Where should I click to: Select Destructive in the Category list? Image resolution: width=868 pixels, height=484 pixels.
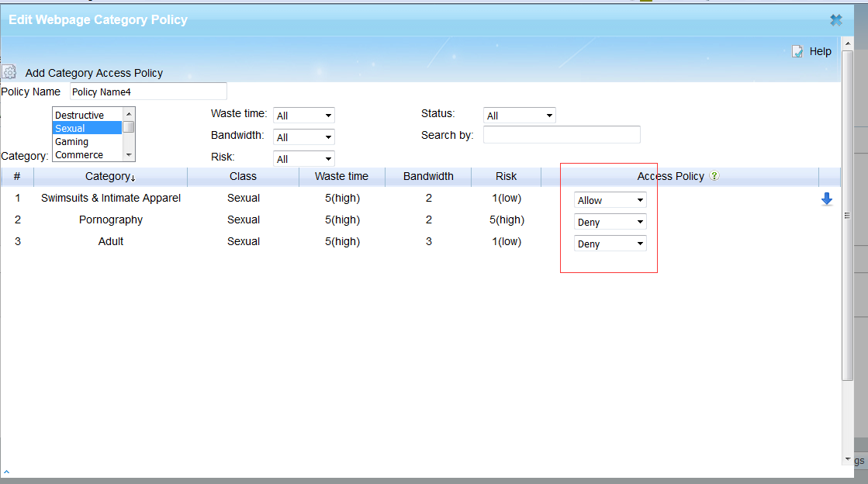click(x=87, y=115)
